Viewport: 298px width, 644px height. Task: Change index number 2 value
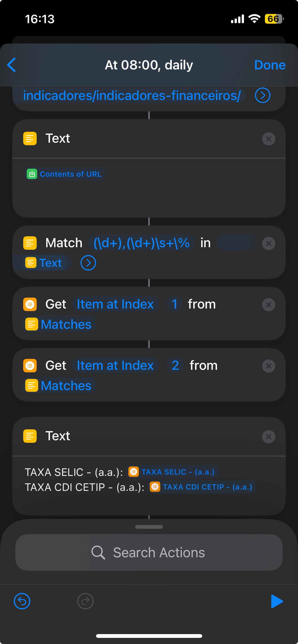click(175, 365)
